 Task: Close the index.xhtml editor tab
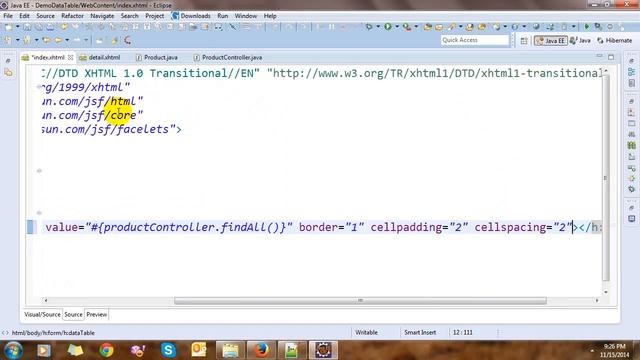70,58
